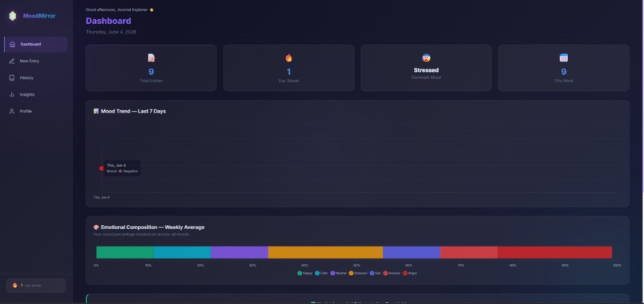644x304 pixels.
Task: Click the MoodMirror logo icon
Action: pos(13,16)
